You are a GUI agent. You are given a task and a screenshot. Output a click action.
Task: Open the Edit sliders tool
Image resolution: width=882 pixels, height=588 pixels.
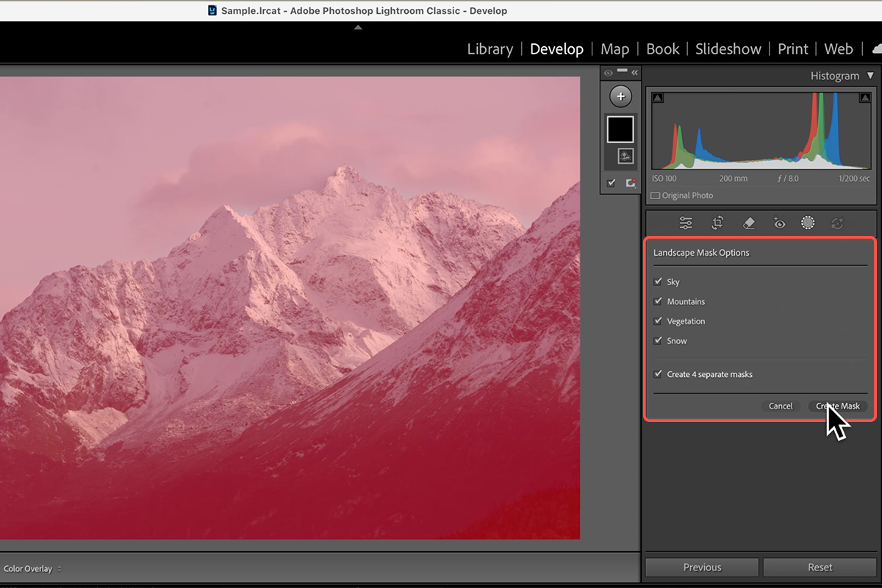tap(686, 223)
